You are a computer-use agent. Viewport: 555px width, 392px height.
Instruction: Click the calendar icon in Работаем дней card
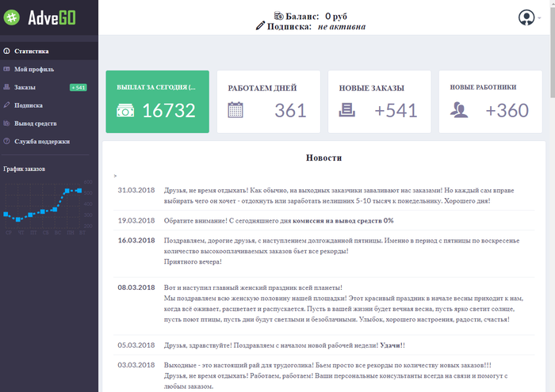tap(235, 111)
